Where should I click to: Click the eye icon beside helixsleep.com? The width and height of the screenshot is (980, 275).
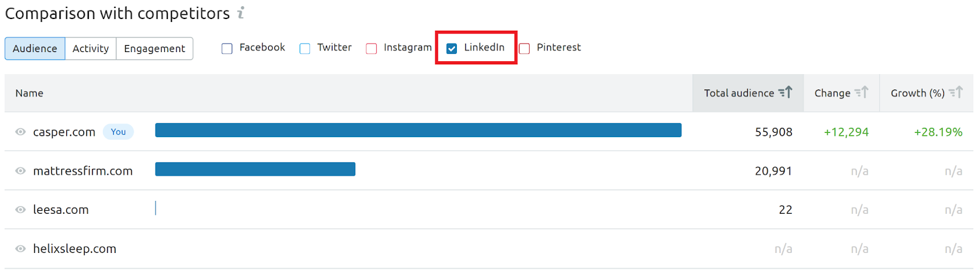tap(20, 249)
